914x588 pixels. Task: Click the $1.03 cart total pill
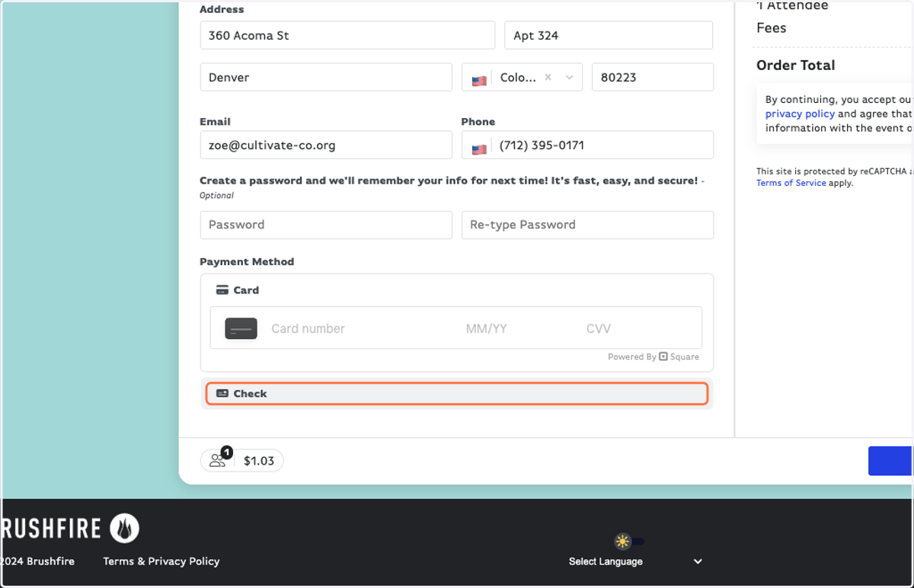tap(242, 461)
